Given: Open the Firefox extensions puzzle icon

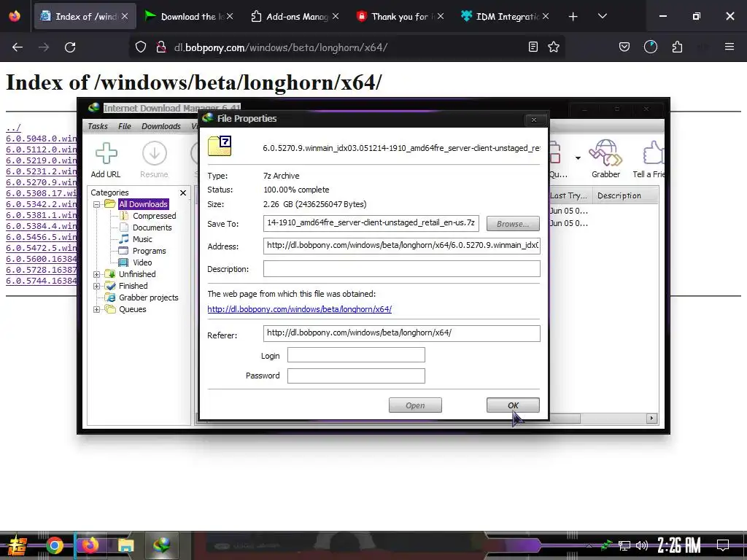Looking at the screenshot, I should tap(677, 47).
